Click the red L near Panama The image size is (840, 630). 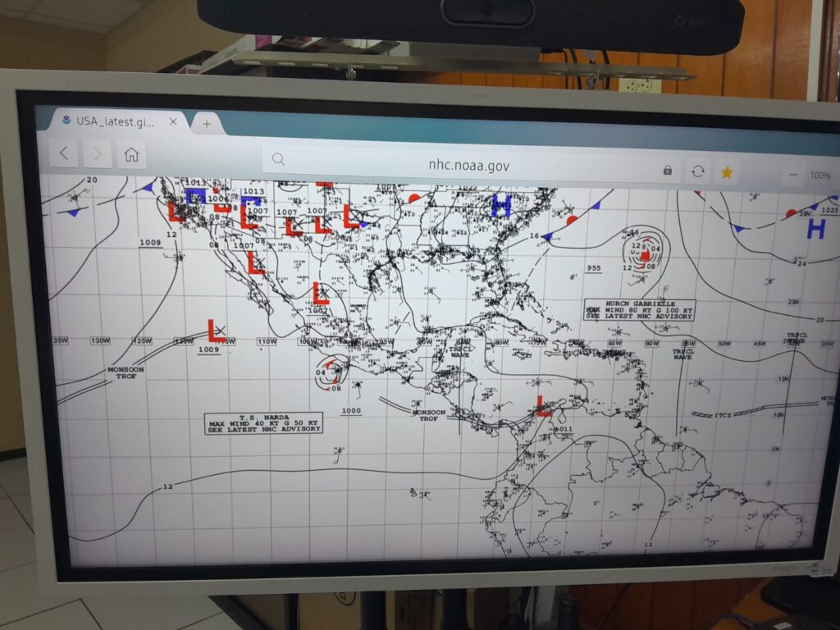(542, 405)
